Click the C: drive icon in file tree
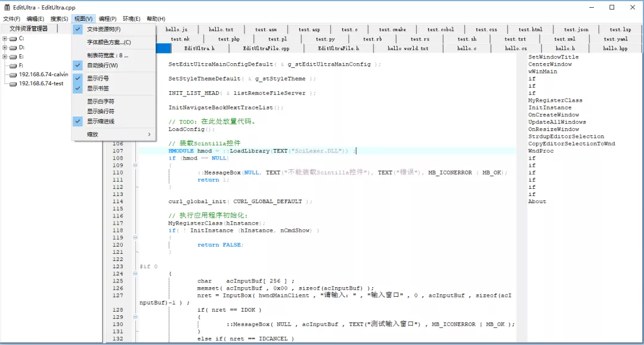Screen dimensions: 644x345 pos(13,39)
